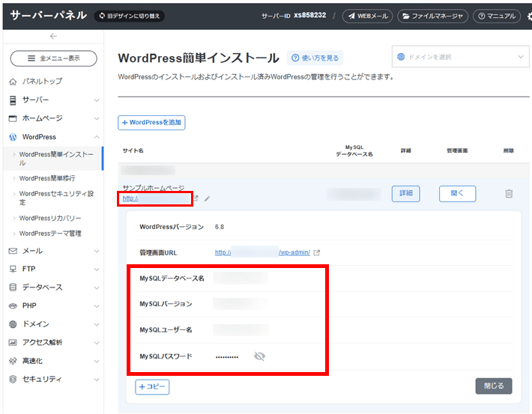Click the WordPressを追加 button
Viewport: 532px width, 414px height.
[151, 122]
